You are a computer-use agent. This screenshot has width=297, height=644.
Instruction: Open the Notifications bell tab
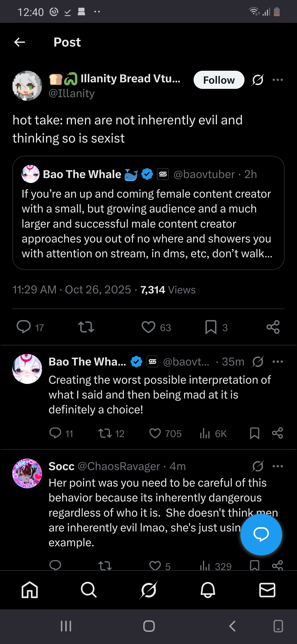coord(208,590)
